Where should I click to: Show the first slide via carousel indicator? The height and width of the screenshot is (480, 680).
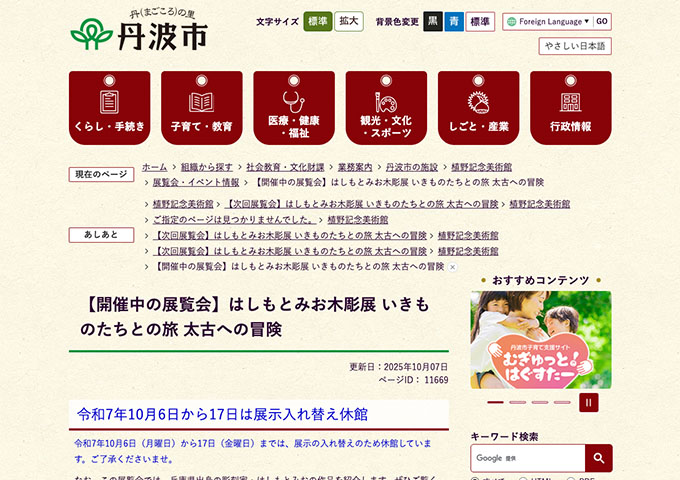click(495, 402)
